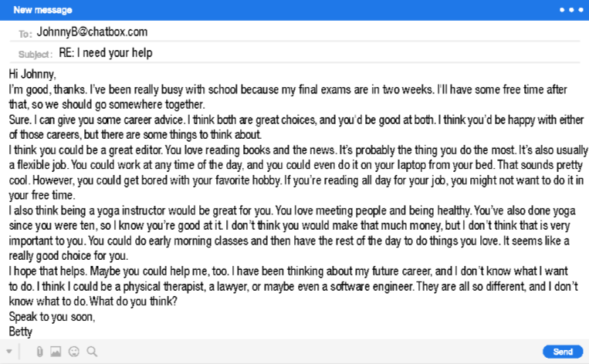Click on the "Hi Johnny," greeting line
This screenshot has width=589, height=364.
(x=32, y=75)
